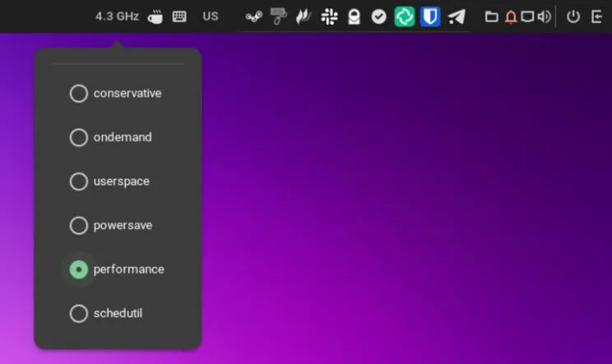The width and height of the screenshot is (612, 364).
Task: Toggle the 4.3 GHz CPU frequency applet
Action: (117, 16)
